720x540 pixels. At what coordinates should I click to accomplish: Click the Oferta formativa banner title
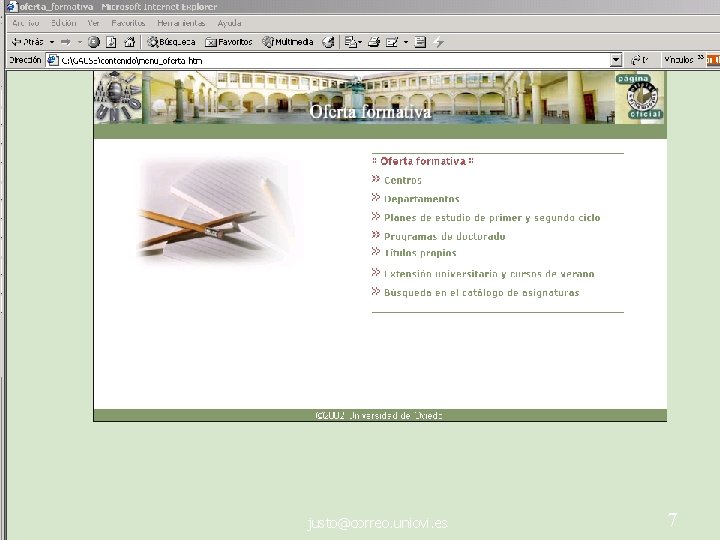371,112
